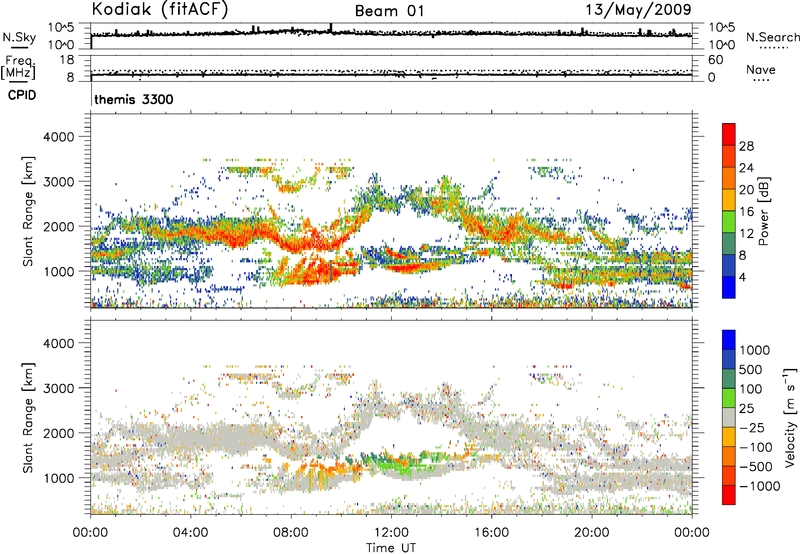Click the 'Velocity [m s-1]' colorbar title
The width and height of the screenshot is (800, 554).
[790, 417]
